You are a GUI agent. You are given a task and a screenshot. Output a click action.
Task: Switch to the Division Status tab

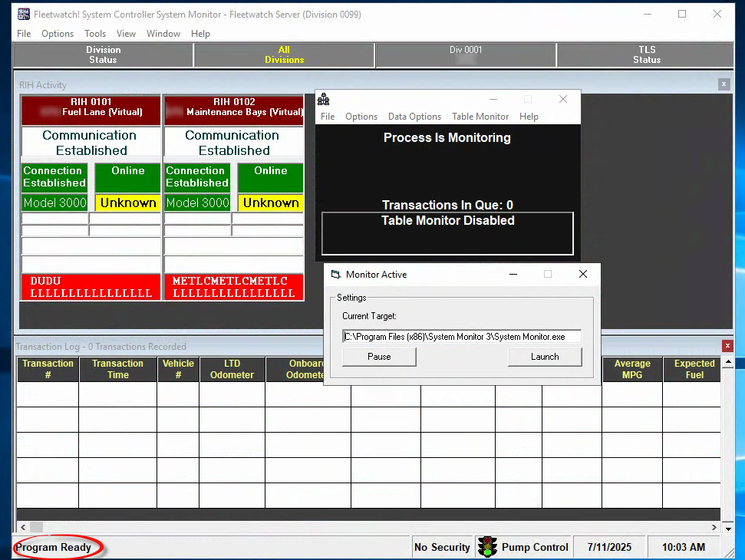tap(103, 54)
